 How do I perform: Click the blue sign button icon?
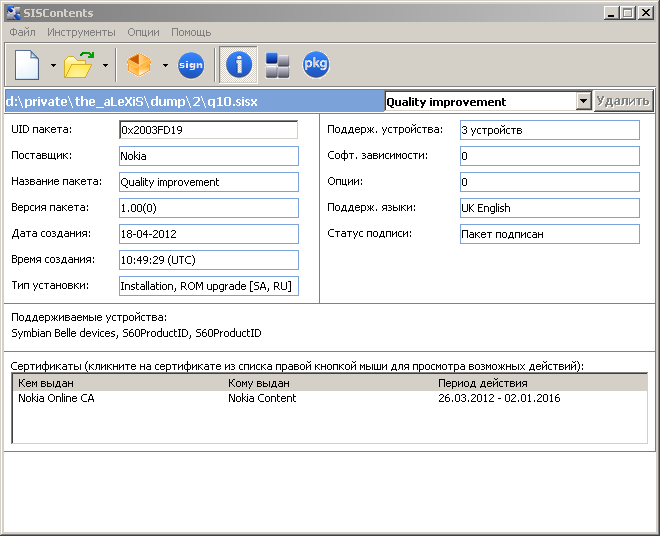(191, 65)
